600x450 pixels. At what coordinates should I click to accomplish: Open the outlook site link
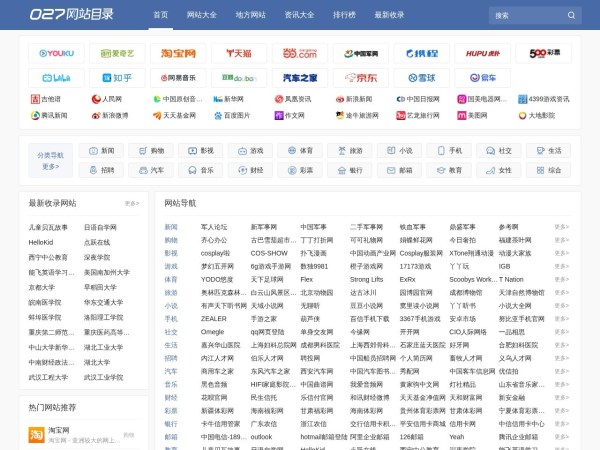click(261, 437)
